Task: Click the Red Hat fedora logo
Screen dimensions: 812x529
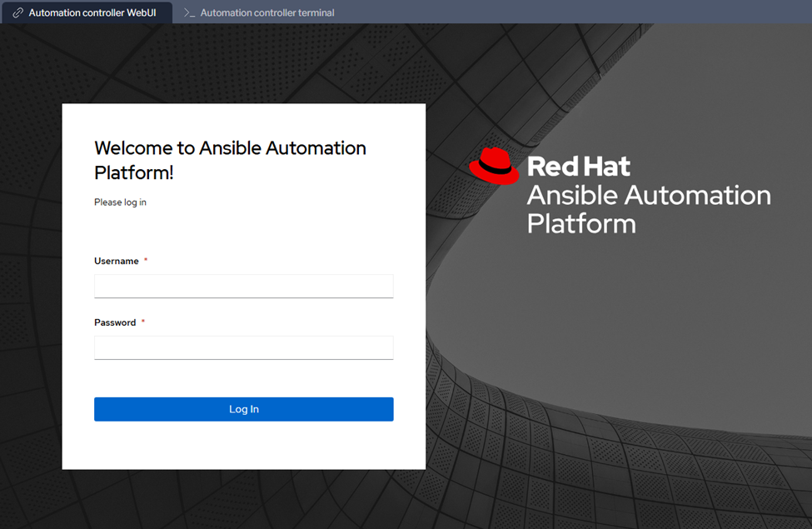Action: coord(494,167)
